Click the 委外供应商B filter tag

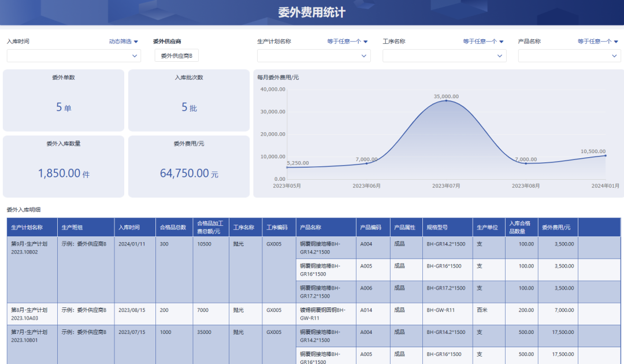coord(176,56)
